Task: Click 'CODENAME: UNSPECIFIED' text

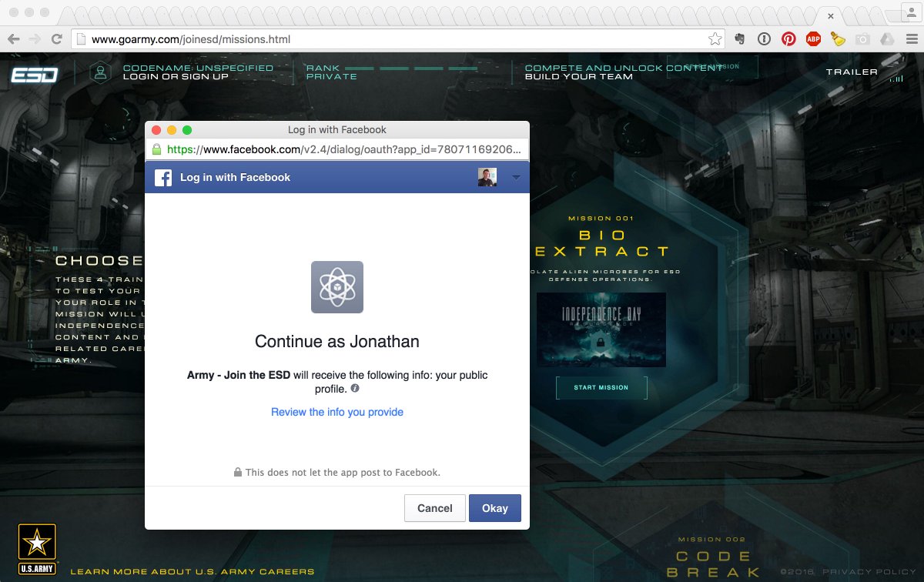Action: pos(198,68)
